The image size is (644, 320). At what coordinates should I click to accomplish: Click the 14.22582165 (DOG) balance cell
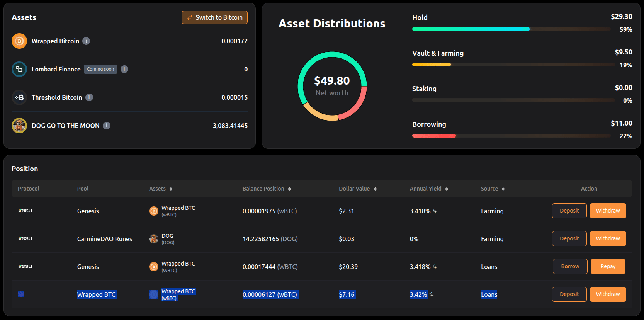pyautogui.click(x=270, y=239)
